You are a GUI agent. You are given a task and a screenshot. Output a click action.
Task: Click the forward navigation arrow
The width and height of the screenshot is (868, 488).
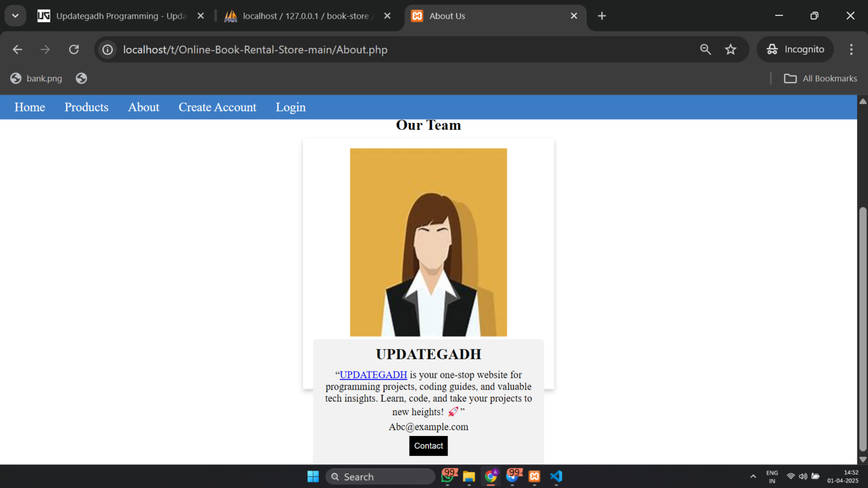tap(45, 49)
